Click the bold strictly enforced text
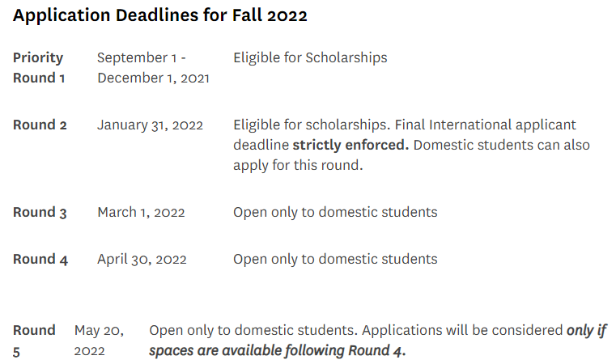The width and height of the screenshot is (616, 364). 350,146
